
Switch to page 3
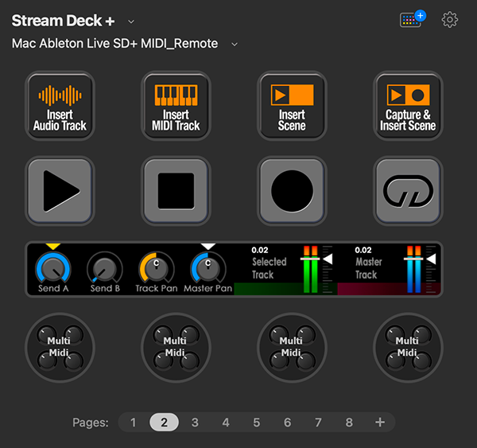195,423
